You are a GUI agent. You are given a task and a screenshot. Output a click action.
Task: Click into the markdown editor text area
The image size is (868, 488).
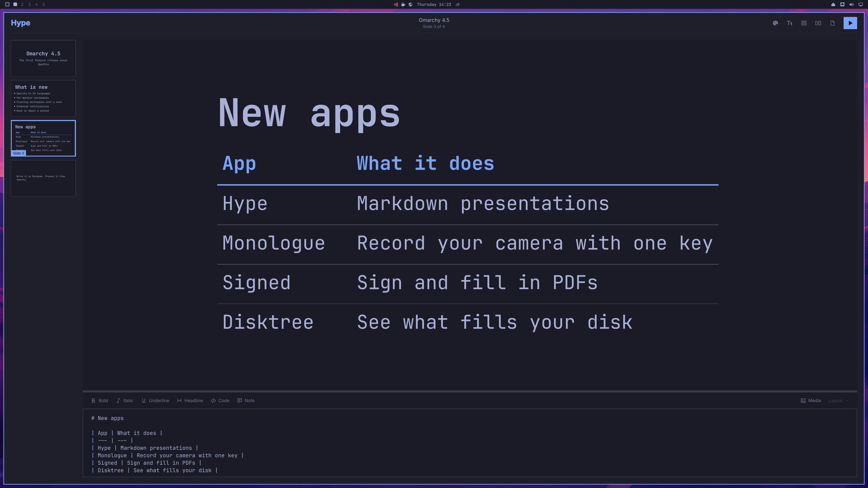click(x=470, y=443)
